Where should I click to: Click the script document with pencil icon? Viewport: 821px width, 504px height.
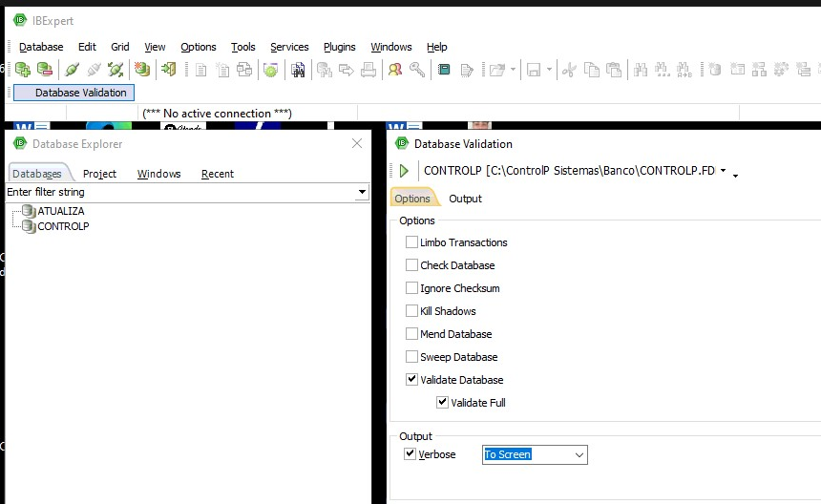pos(467,70)
